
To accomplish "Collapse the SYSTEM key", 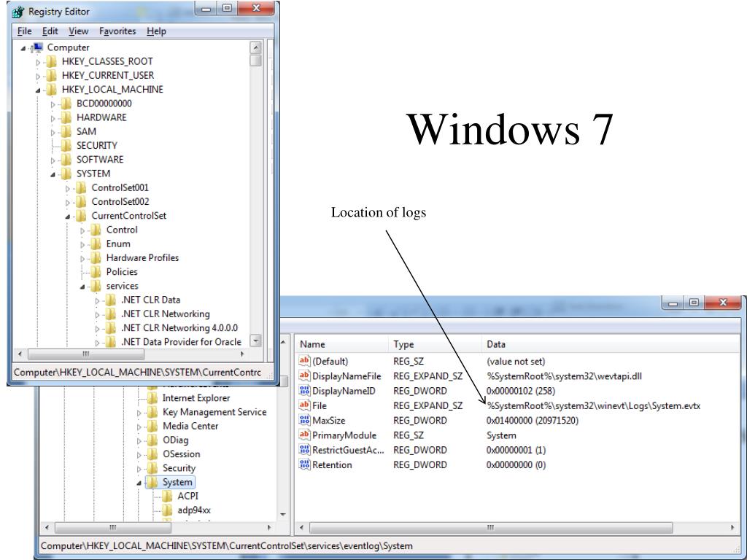I will click(x=53, y=174).
